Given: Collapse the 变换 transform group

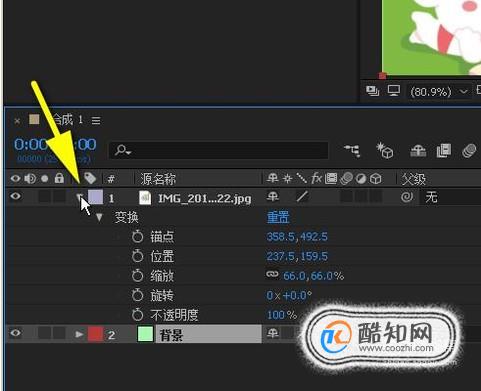Looking at the screenshot, I should [99, 218].
